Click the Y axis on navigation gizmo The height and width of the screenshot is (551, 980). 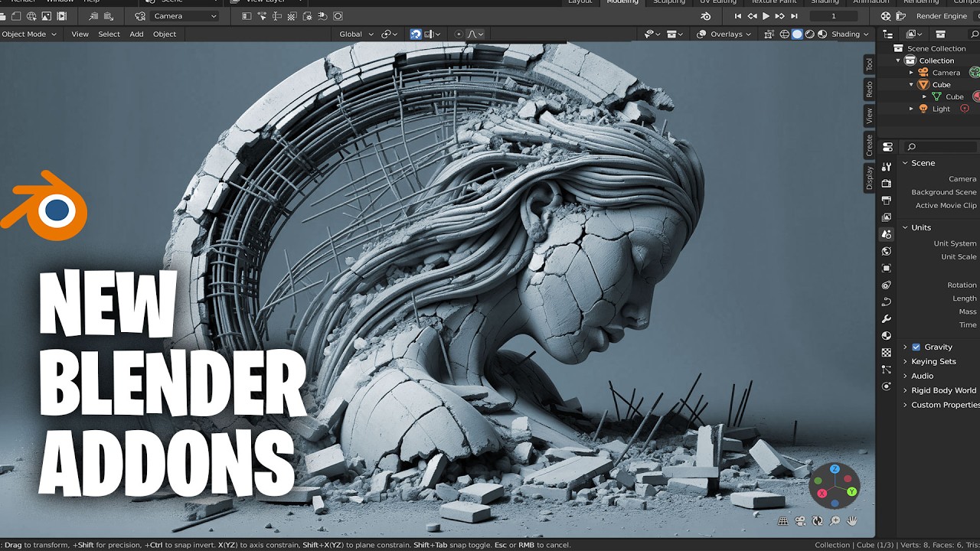851,491
